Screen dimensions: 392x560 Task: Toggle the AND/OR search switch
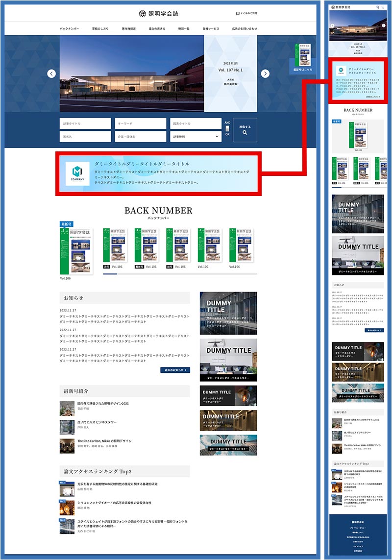227,128
